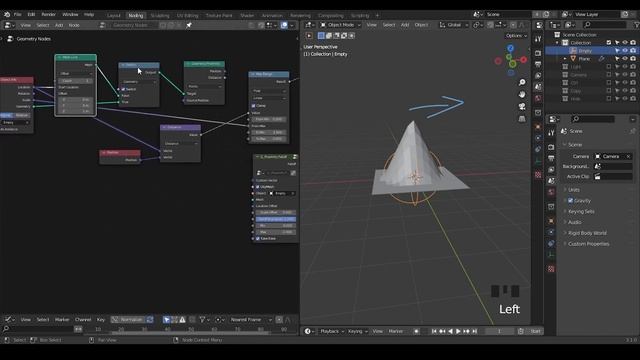Click the Active Clip field
Screen dimensions: 640x360
613,176
